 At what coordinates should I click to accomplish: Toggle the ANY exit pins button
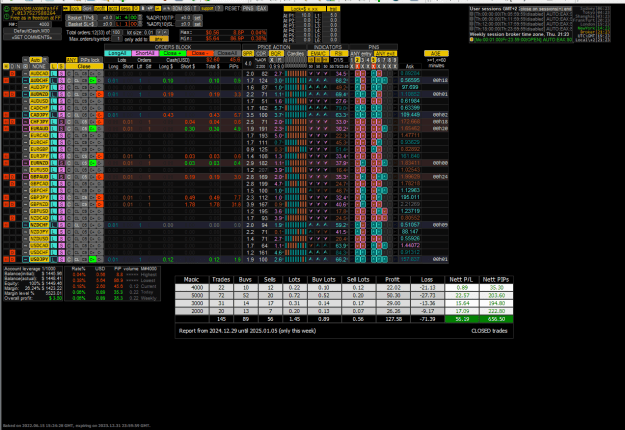tap(385, 53)
